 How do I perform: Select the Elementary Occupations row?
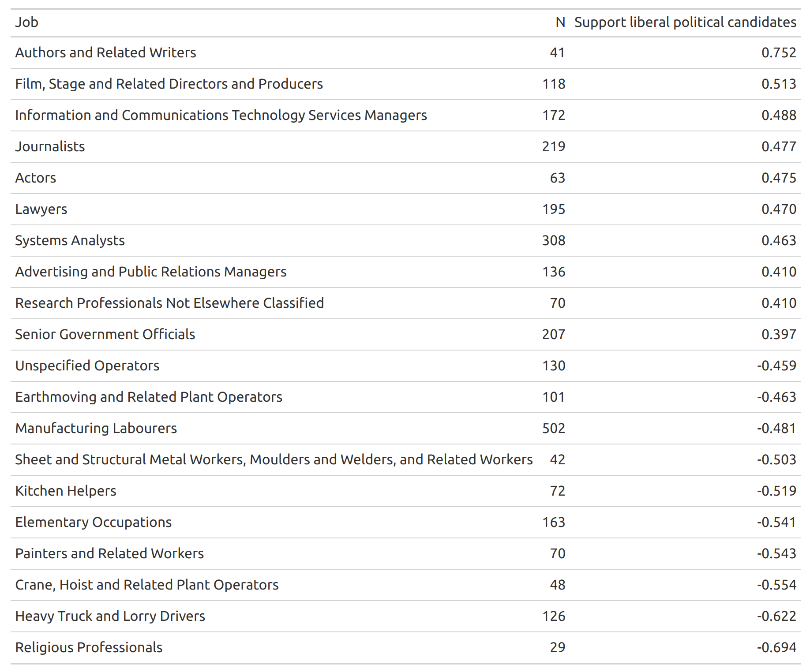406,522
